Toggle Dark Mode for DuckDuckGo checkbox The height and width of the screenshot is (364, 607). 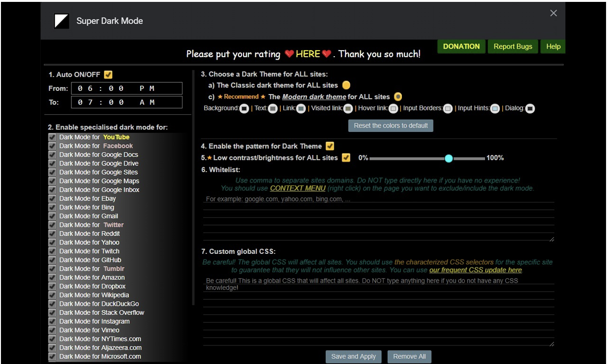point(52,303)
